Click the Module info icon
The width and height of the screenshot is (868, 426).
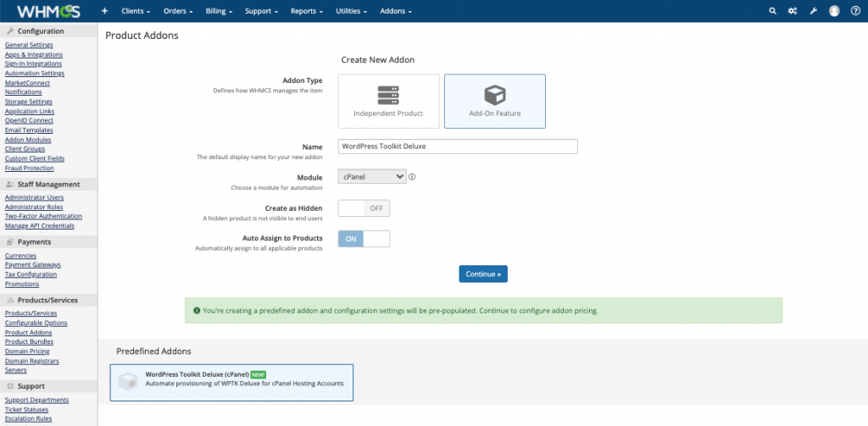[413, 177]
